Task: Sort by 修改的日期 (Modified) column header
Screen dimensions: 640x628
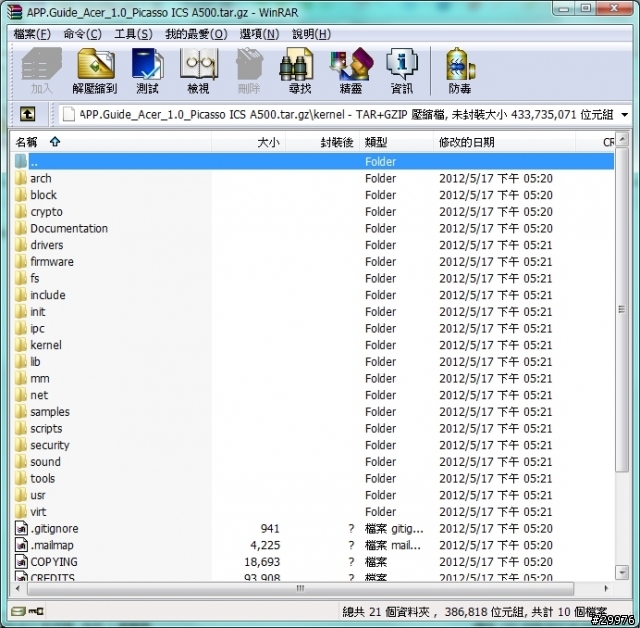Action: 504,142
